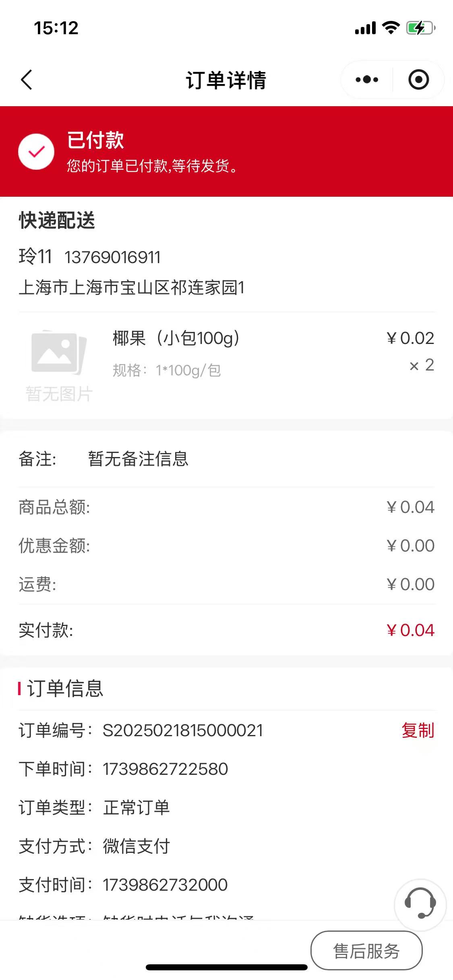Open the 椰果（小包100g）product title
453x980 pixels.
pos(176,338)
